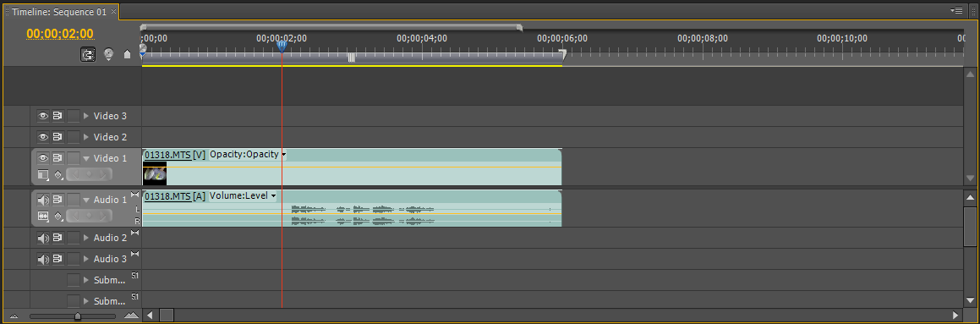Screen dimensions: 980x324
Task: Toggle the lock box on Audio 2
Action: click(74, 238)
